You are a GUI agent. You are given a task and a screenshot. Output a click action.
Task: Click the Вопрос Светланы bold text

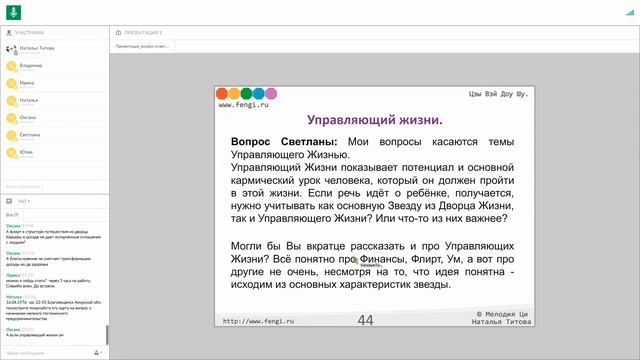pyautogui.click(x=284, y=142)
